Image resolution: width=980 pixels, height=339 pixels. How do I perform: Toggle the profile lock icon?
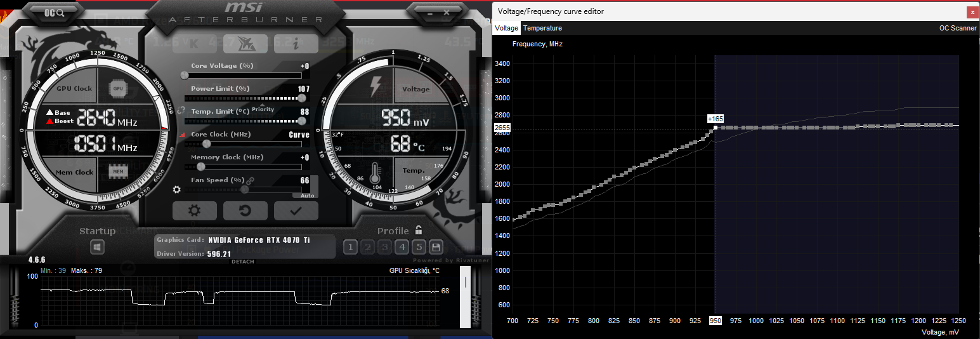coord(419,230)
